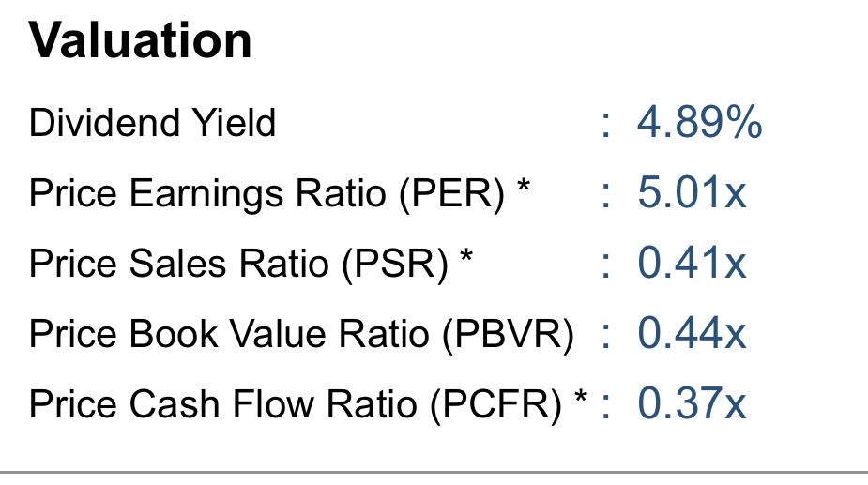Click the colon before the 5.01x value
This screenshot has height=485, width=868.
point(606,195)
